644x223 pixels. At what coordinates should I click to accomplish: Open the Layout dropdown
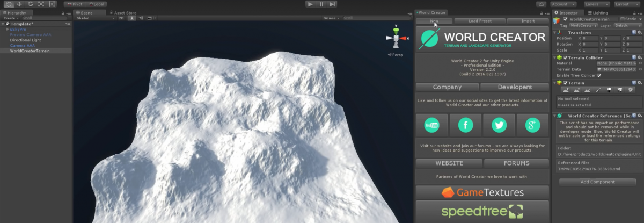[x=626, y=4]
